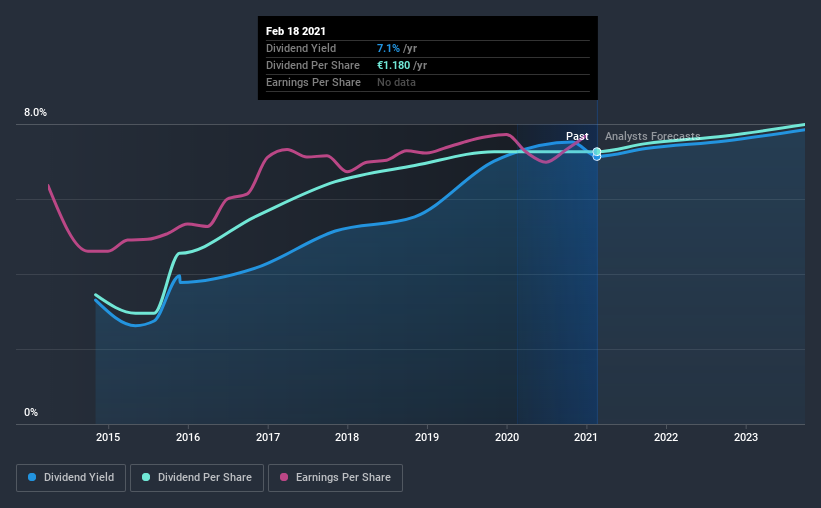821x508 pixels.
Task: Select the 2021 x-axis label
Action: click(585, 437)
